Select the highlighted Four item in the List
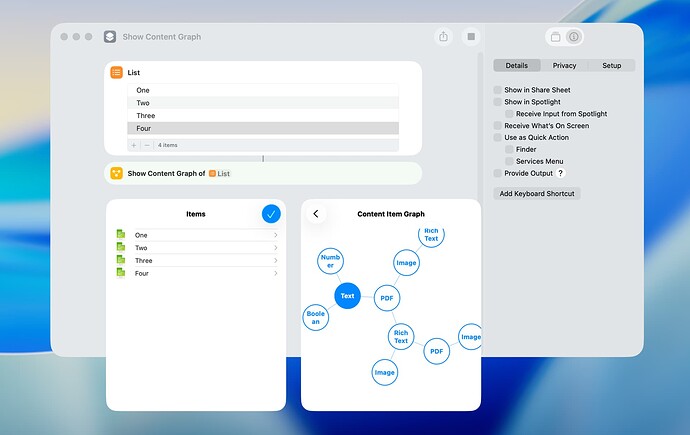Screen dimensions: 690x435 coord(263,128)
